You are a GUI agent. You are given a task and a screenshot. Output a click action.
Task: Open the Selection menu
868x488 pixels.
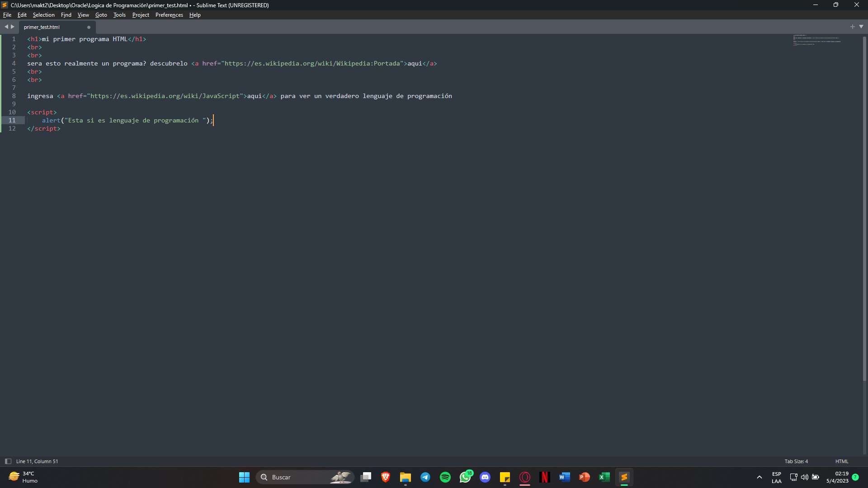point(43,15)
